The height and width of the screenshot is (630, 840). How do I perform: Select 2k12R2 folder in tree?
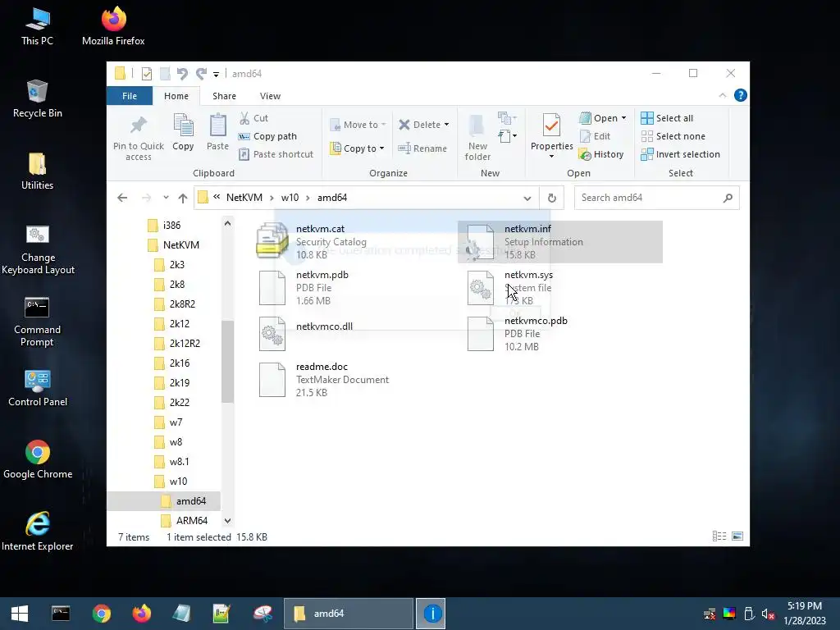(177, 344)
